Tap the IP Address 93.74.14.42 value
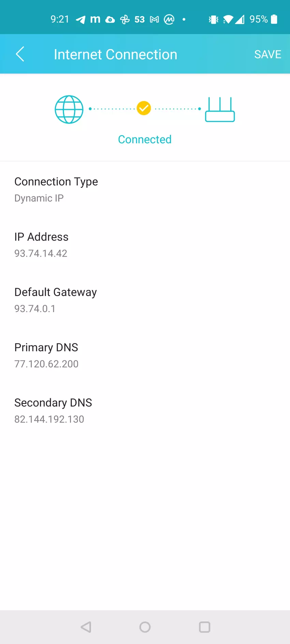 click(41, 253)
